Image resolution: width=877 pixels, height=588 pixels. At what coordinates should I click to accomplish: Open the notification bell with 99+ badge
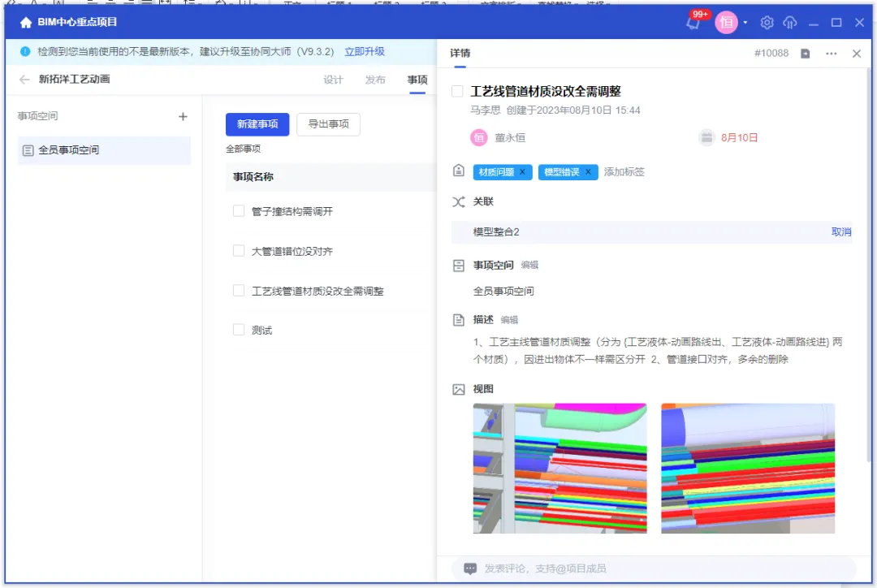pos(693,24)
